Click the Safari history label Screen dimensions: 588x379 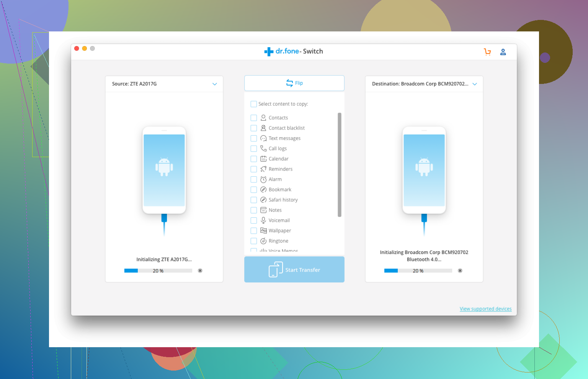[283, 200]
